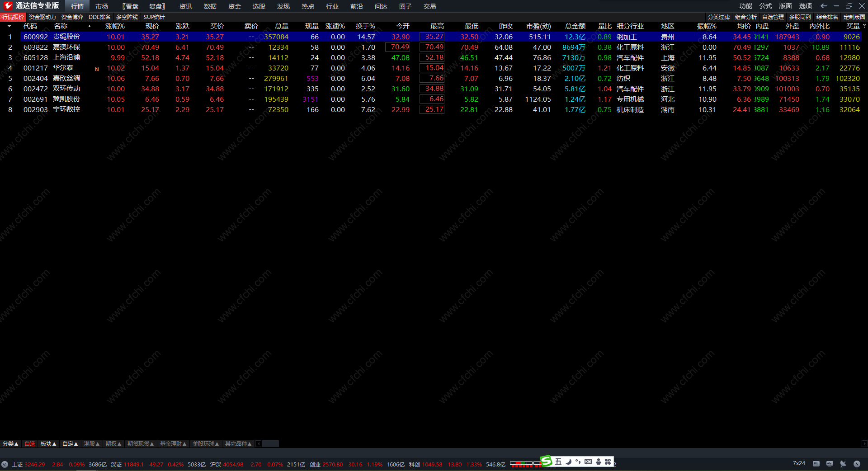Click the satellite dish connection icon
Image resolution: width=868 pixels, height=471 pixels.
tap(843, 464)
